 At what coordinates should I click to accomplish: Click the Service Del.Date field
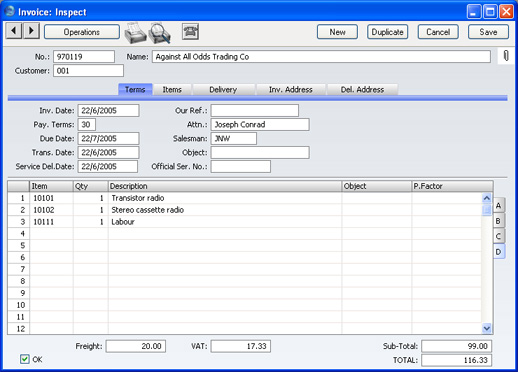point(108,167)
